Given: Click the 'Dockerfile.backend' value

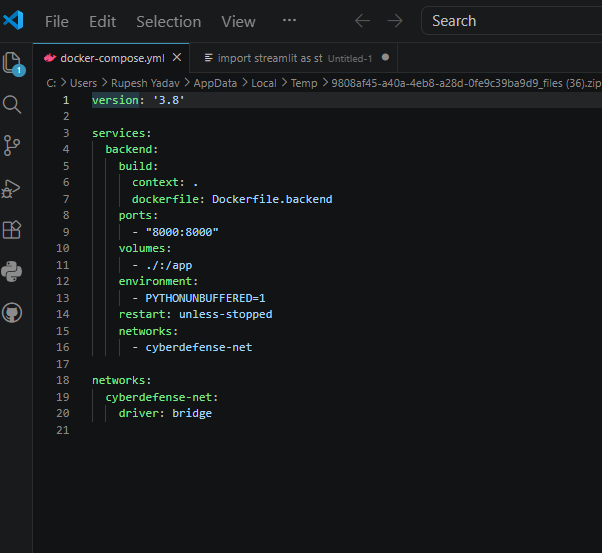Looking at the screenshot, I should pos(272,199).
